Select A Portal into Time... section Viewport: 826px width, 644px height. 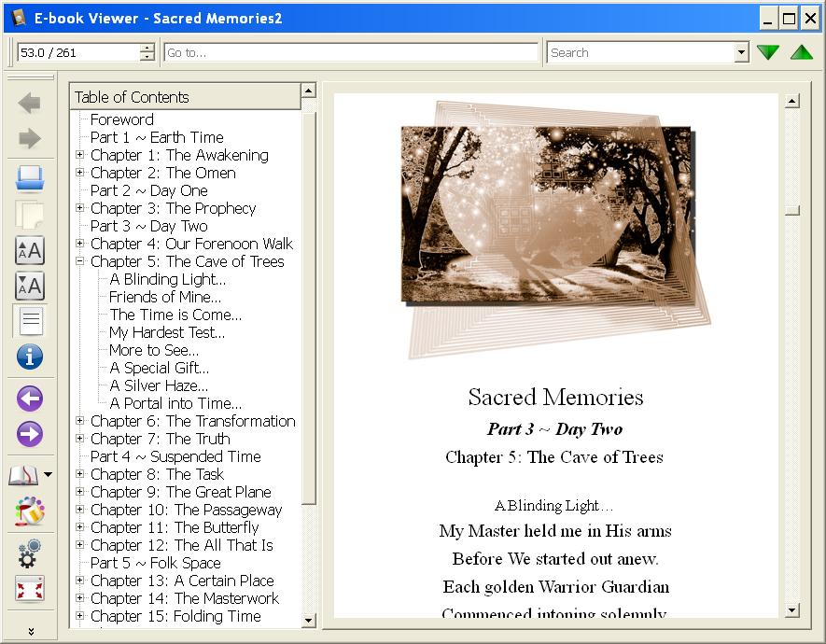pyautogui.click(x=175, y=403)
